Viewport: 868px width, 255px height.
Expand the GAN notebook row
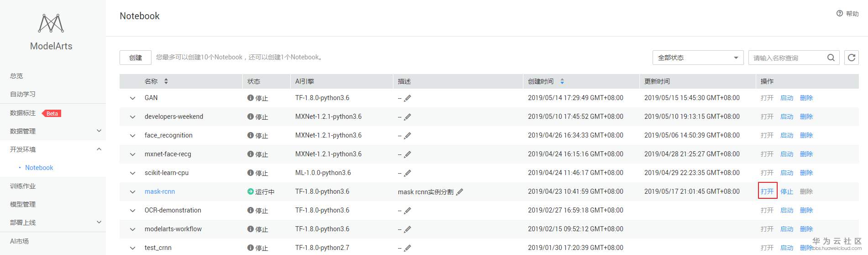[133, 98]
